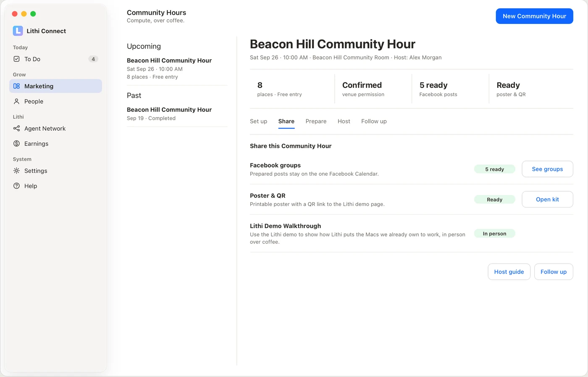The width and height of the screenshot is (588, 377).
Task: Click the 'Community Hours' page title
Action: pyautogui.click(x=156, y=13)
